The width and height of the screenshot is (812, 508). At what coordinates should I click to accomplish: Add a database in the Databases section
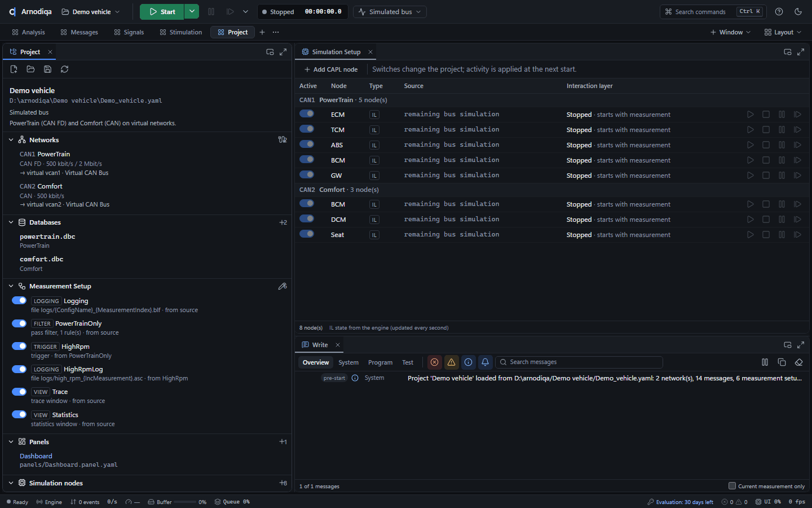[x=283, y=222]
